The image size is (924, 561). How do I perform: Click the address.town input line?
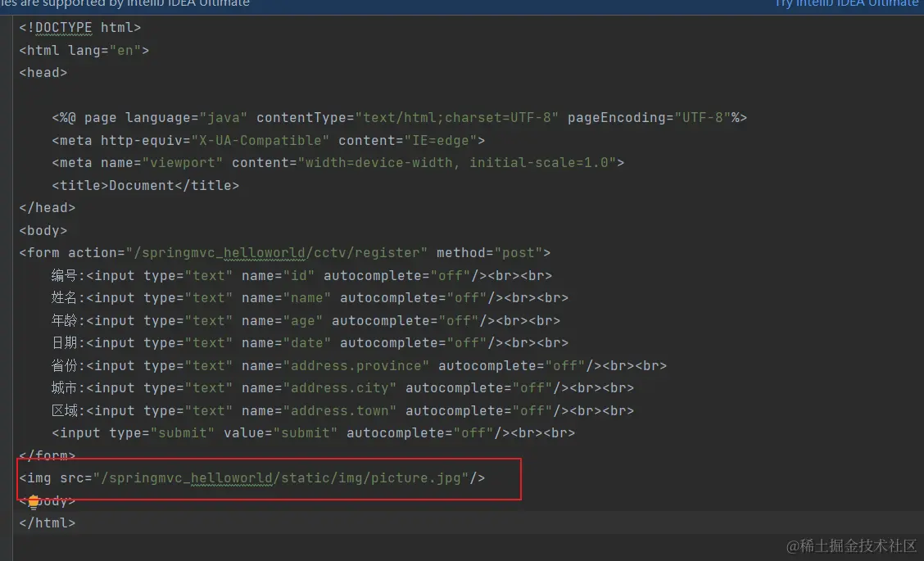point(343,411)
